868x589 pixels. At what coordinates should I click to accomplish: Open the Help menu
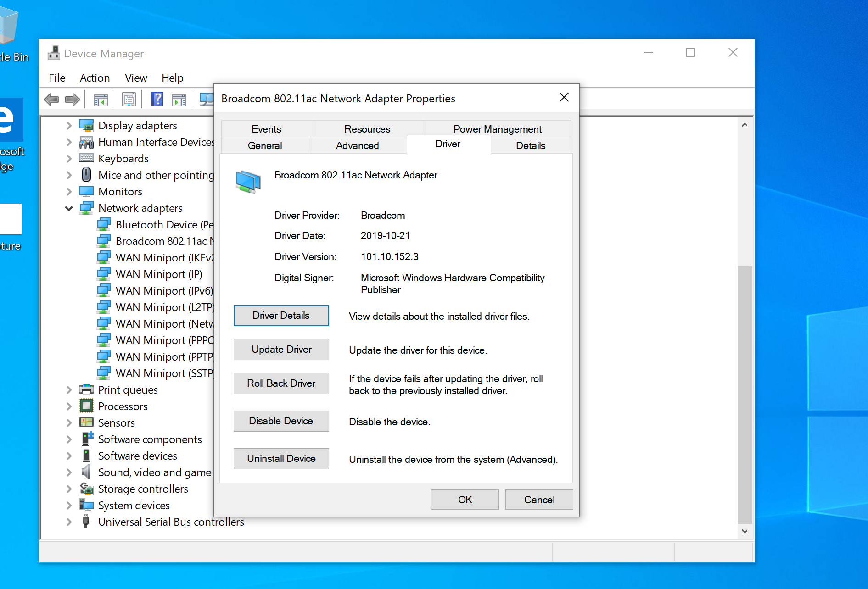(x=172, y=78)
